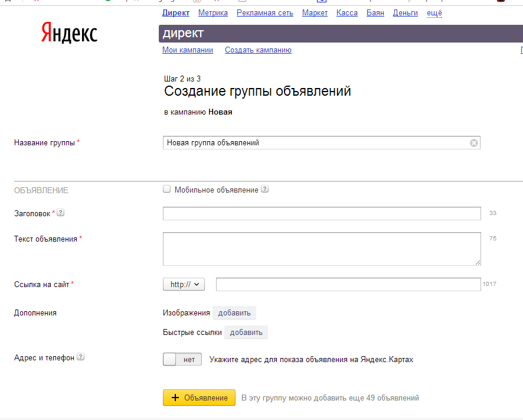The height and width of the screenshot is (420, 523).
Task: Click into the Текст объявления textarea
Action: [322, 249]
